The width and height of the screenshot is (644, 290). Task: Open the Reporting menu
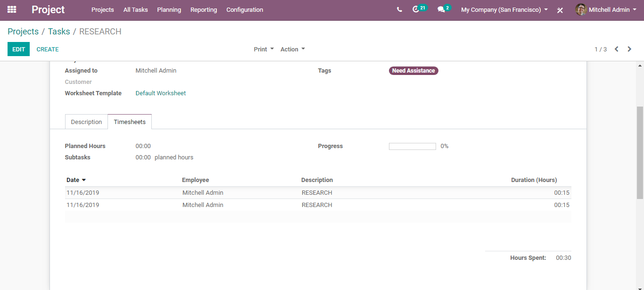204,9
